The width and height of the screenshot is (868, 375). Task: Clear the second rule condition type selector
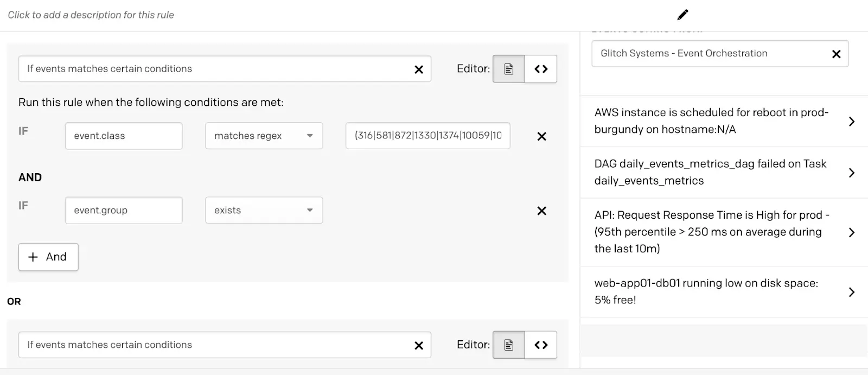[x=419, y=345]
